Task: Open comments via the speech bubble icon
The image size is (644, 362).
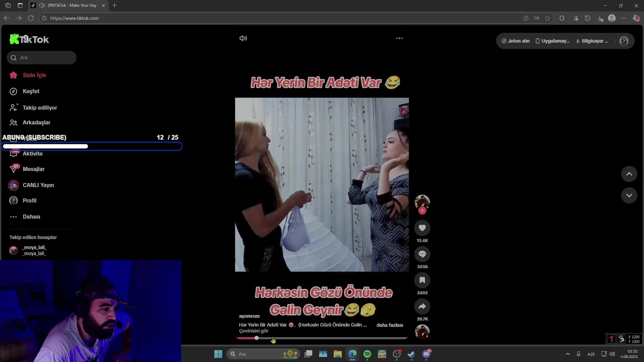Action: (422, 254)
